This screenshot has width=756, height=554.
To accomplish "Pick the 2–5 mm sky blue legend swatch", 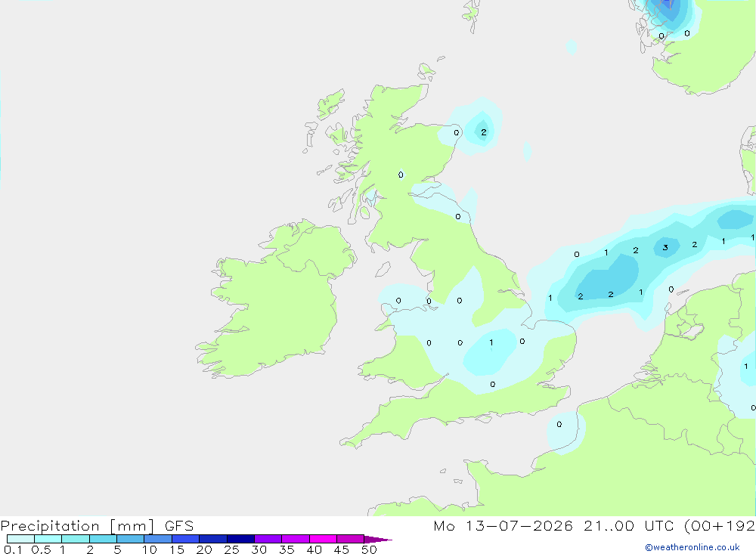I will (103, 539).
